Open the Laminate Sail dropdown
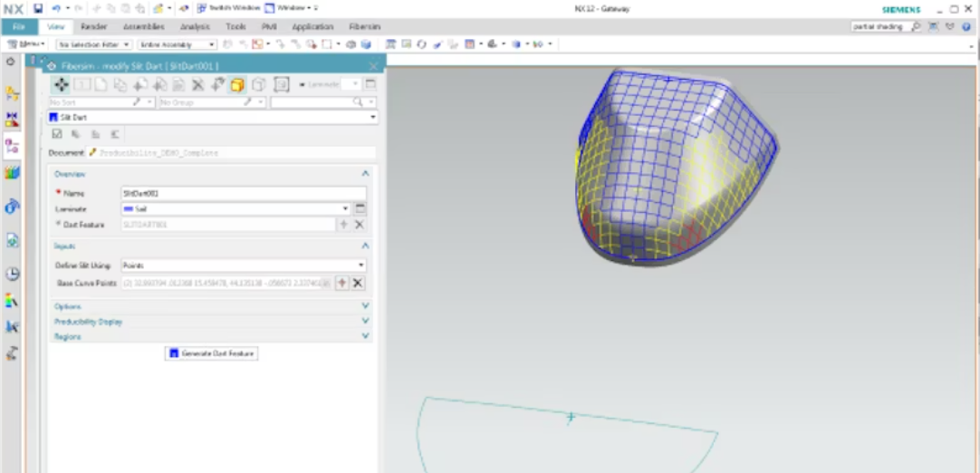980x473 pixels. tap(235, 208)
